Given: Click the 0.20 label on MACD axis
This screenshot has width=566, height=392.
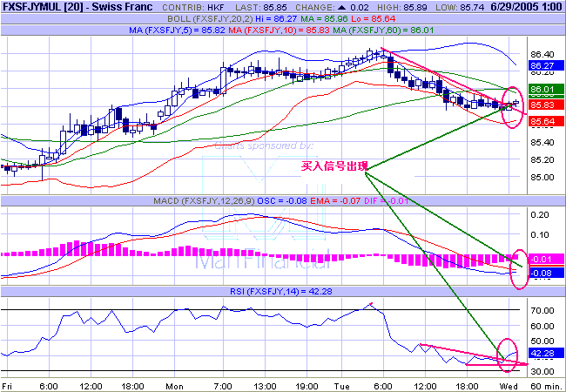Looking at the screenshot, I should pos(541,215).
